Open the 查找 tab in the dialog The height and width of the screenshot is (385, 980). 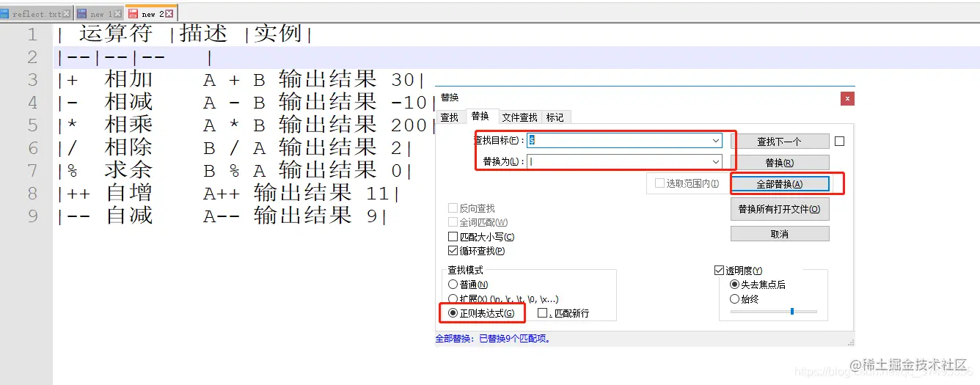(449, 117)
